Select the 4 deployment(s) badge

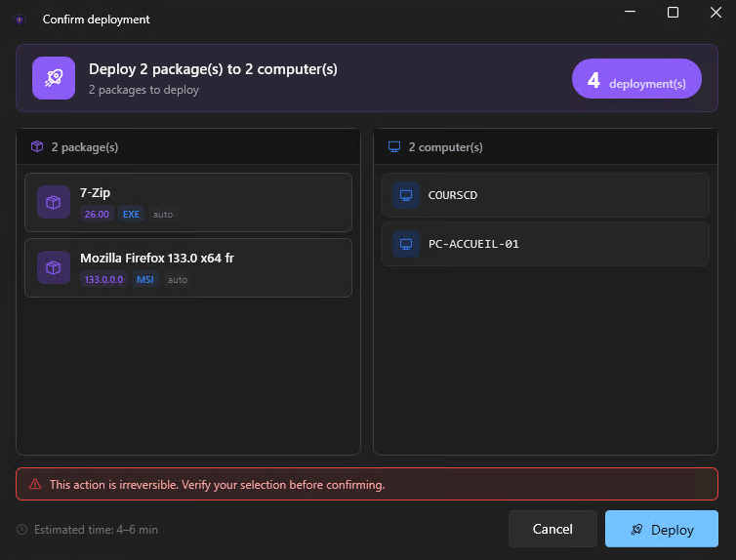point(635,80)
